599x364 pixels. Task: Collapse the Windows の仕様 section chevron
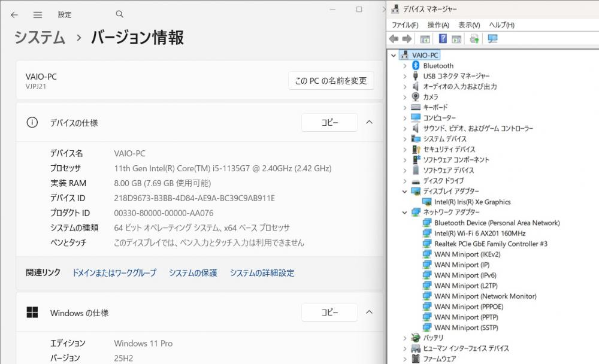click(369, 312)
